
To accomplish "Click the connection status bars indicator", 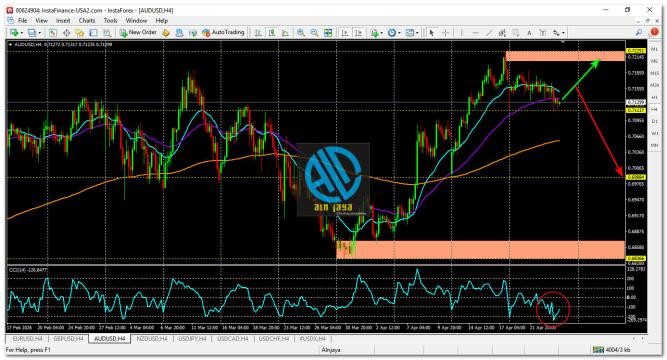I will (598, 350).
